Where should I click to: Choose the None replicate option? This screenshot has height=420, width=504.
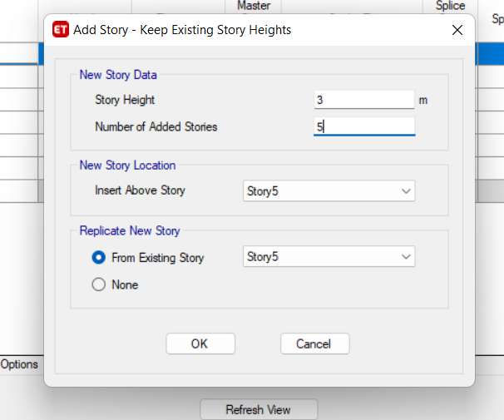pyautogui.click(x=99, y=284)
